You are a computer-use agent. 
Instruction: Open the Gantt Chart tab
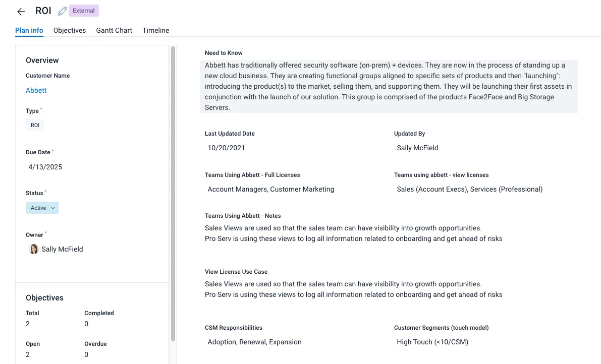pyautogui.click(x=114, y=30)
